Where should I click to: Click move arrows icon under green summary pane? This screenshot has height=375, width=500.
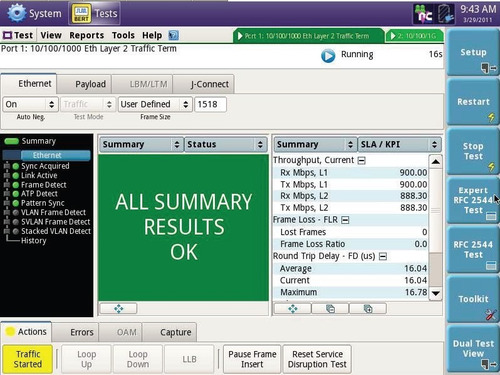click(x=118, y=309)
